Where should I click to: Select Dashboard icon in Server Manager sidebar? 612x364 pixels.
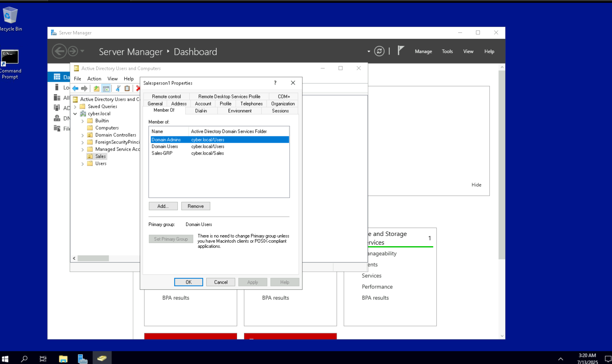[57, 77]
